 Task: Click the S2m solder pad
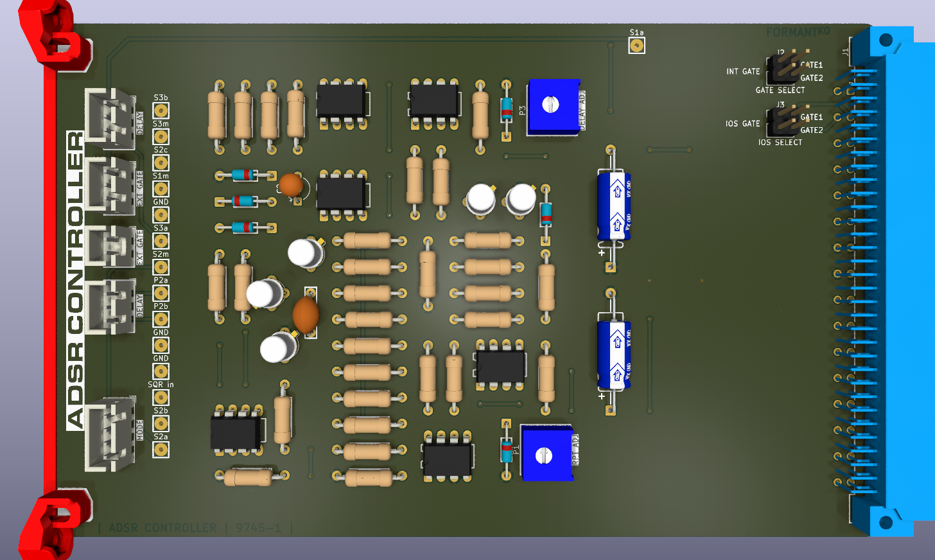point(161,267)
